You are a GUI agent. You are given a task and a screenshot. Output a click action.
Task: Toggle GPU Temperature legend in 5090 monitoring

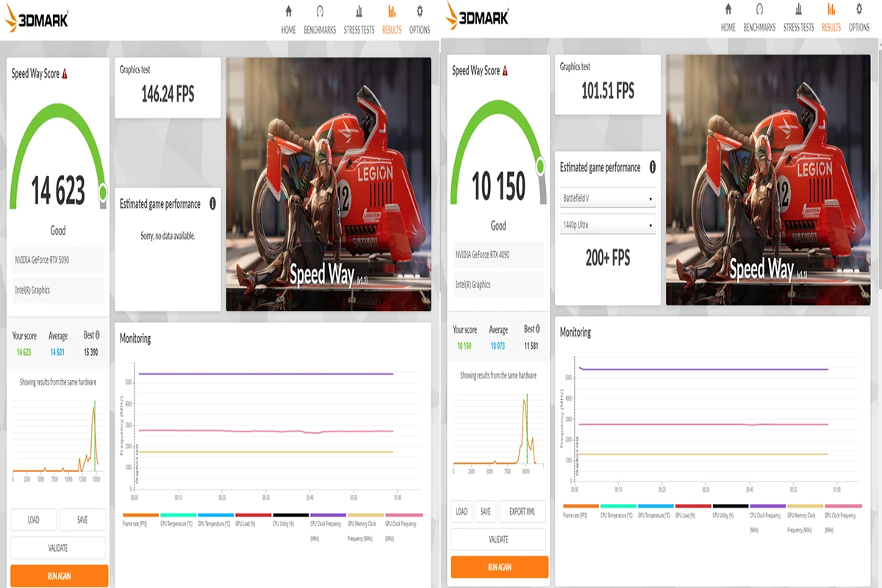tap(215, 520)
